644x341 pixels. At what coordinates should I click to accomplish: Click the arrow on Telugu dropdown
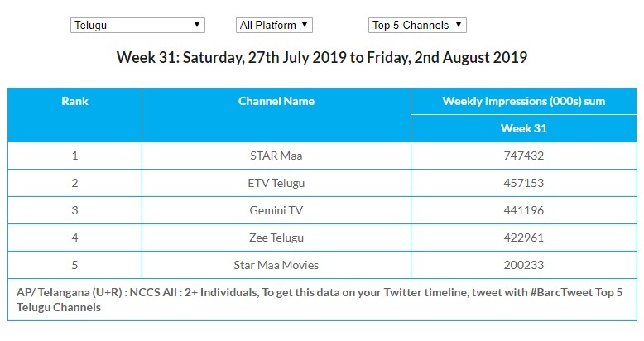(197, 25)
